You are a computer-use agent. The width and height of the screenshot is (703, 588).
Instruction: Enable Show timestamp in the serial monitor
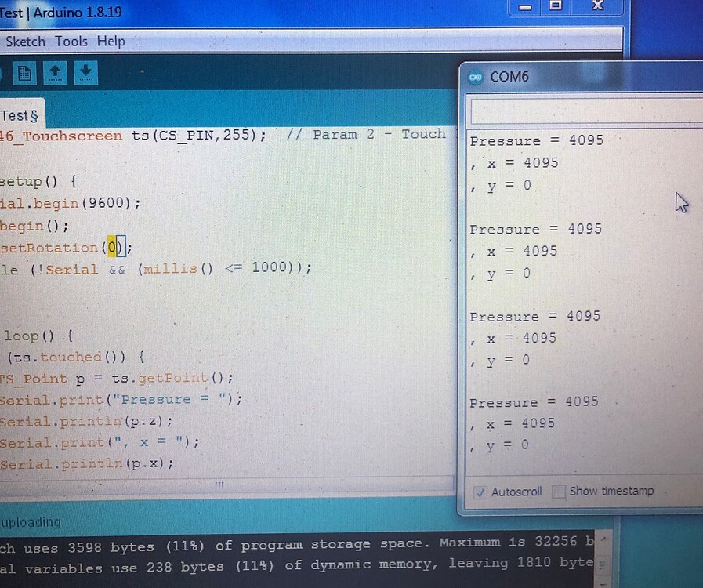point(560,492)
